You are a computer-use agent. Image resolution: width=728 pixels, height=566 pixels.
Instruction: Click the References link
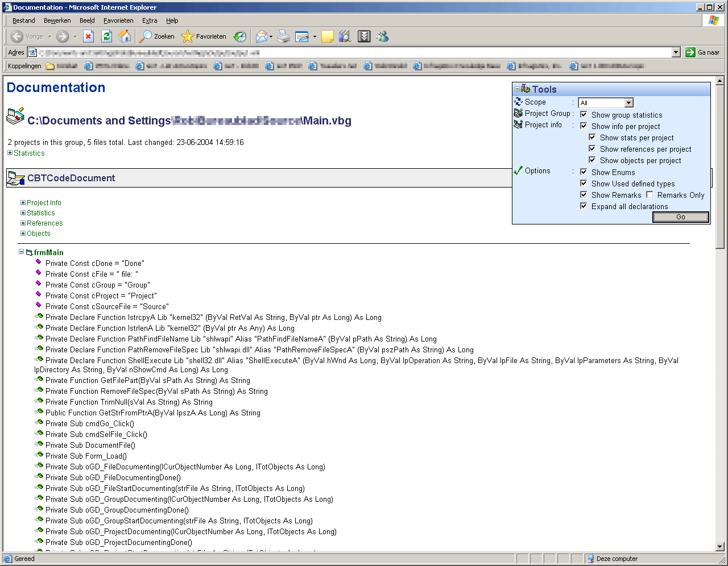tap(44, 223)
